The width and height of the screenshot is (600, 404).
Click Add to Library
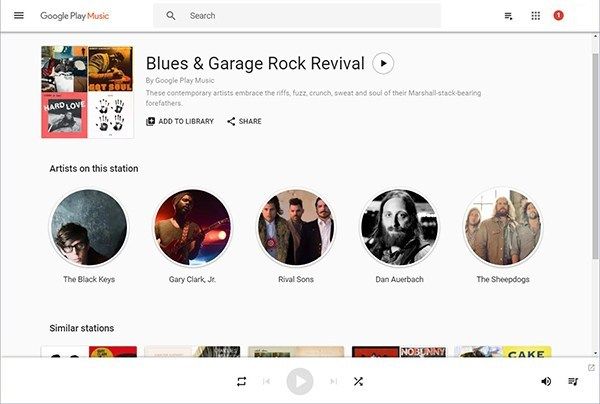180,121
